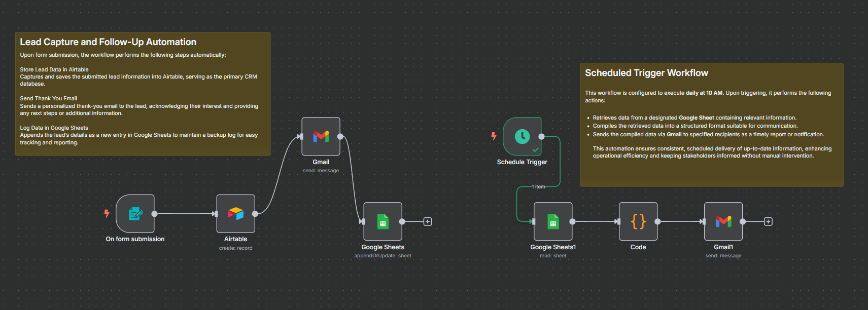Image resolution: width=868 pixels, height=310 pixels.
Task: Select the Google Sheets1 read sheet node
Action: click(x=553, y=221)
